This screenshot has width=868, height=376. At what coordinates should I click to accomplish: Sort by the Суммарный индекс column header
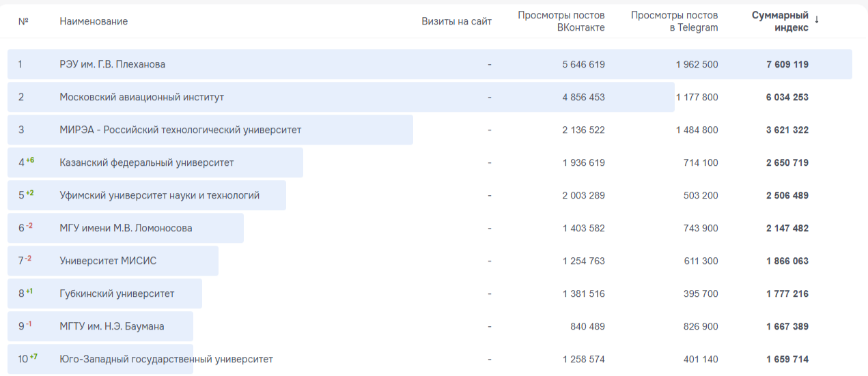[780, 21]
